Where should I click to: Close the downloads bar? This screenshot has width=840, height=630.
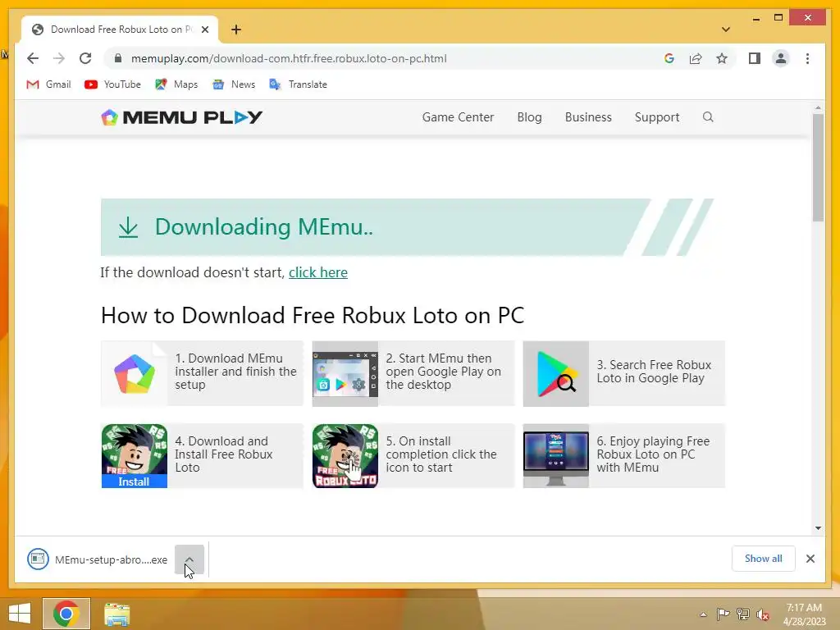(x=810, y=559)
